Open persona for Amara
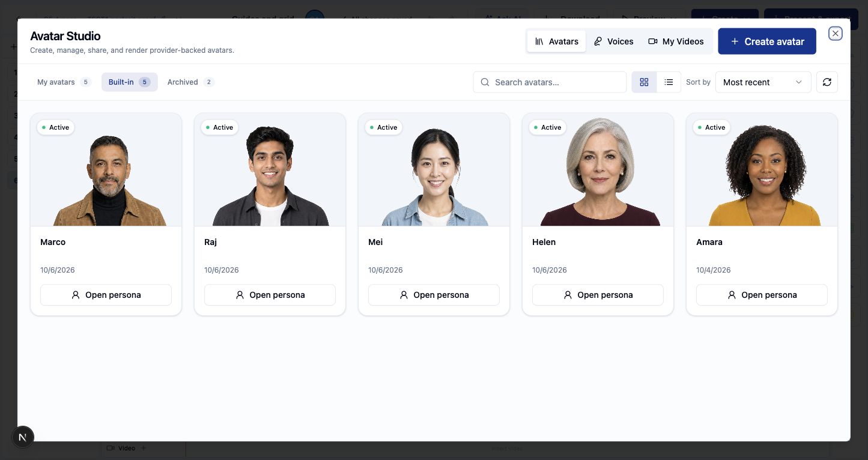Viewport: 868px width, 460px height. (x=762, y=295)
